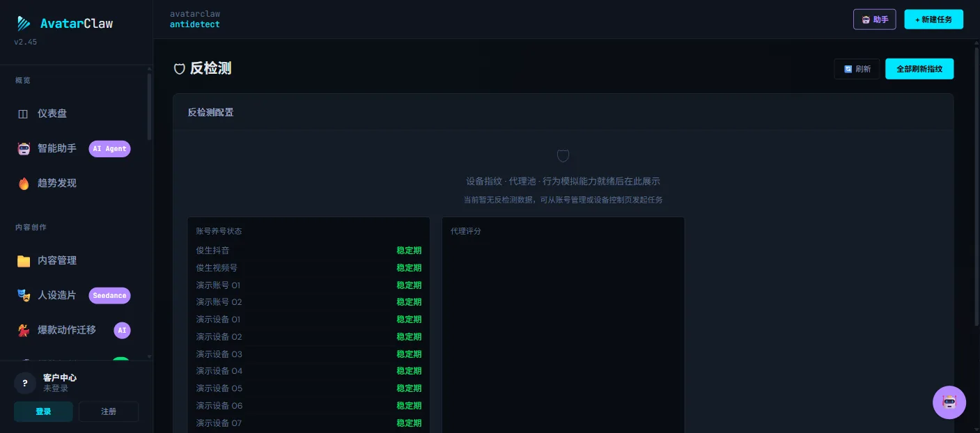This screenshot has width=980, height=433.
Task: Click the AvatarClaw logo icon
Action: (x=24, y=24)
